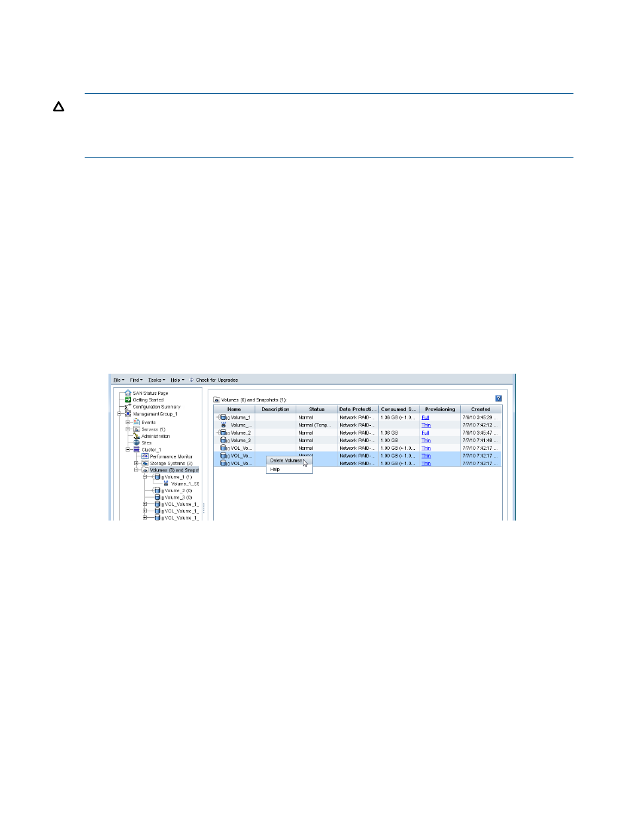The width and height of the screenshot is (631, 840).
Task: Select Administration in tree
Action: (x=155, y=436)
